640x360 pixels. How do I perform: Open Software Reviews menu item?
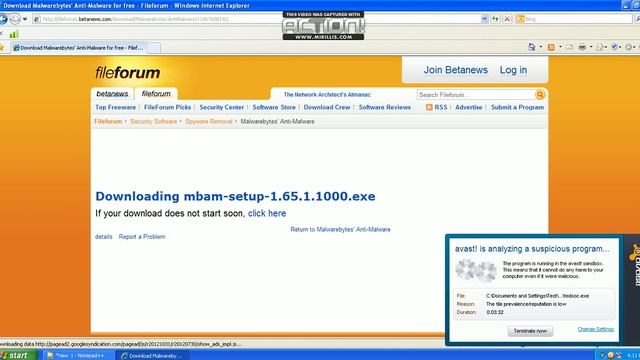[x=384, y=107]
